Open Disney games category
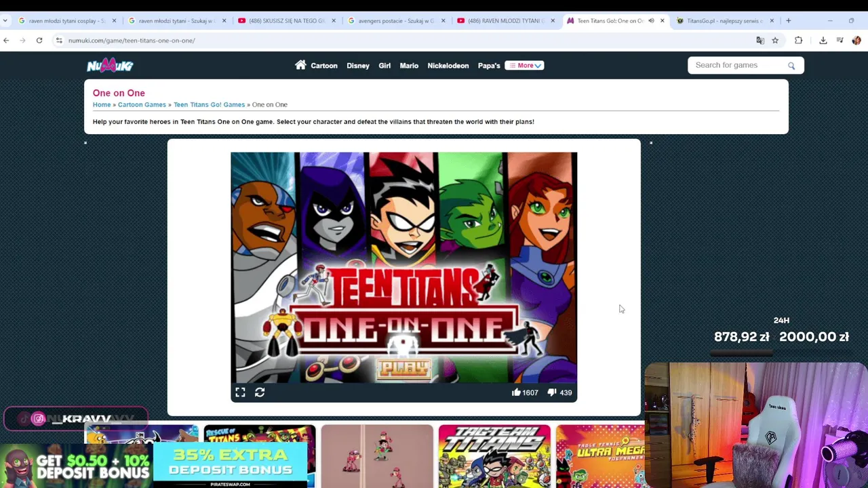The height and width of the screenshot is (488, 868). point(358,66)
